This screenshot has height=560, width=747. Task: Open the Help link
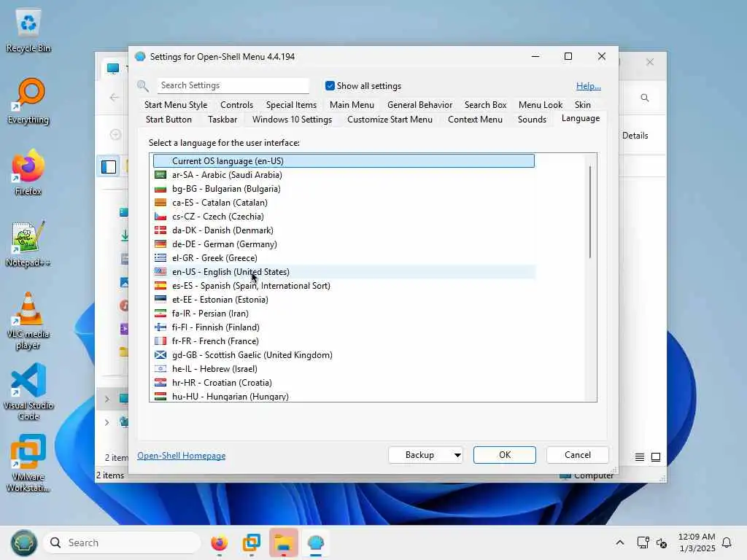tap(589, 86)
